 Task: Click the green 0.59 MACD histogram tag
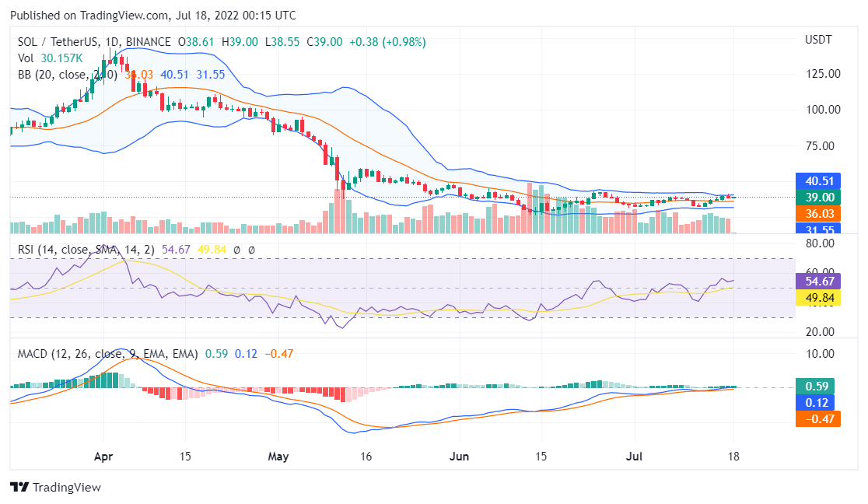point(819,386)
